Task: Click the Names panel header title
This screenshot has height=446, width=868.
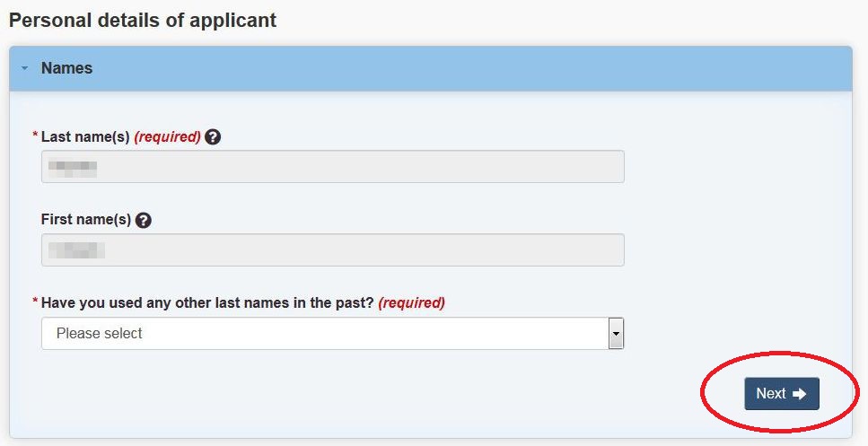Action: (67, 68)
